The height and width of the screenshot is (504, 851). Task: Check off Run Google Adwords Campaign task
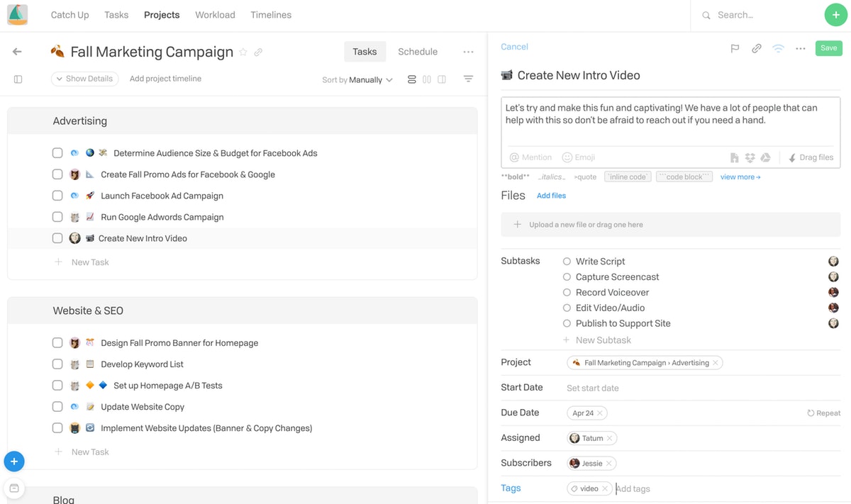coord(57,217)
